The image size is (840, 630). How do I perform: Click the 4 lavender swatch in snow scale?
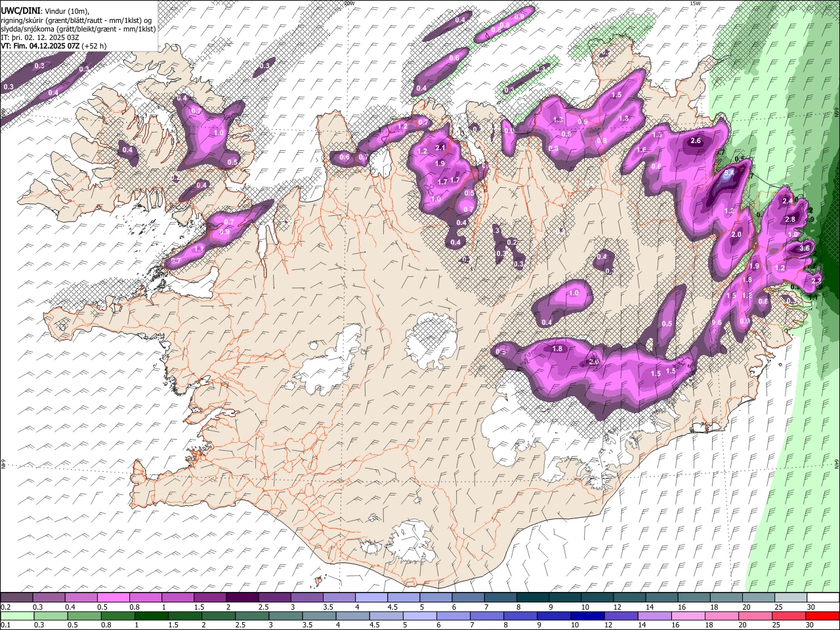pos(371,598)
